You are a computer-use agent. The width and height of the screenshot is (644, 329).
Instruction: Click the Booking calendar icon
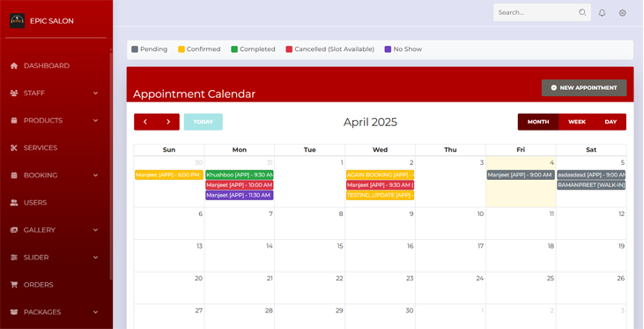point(14,176)
